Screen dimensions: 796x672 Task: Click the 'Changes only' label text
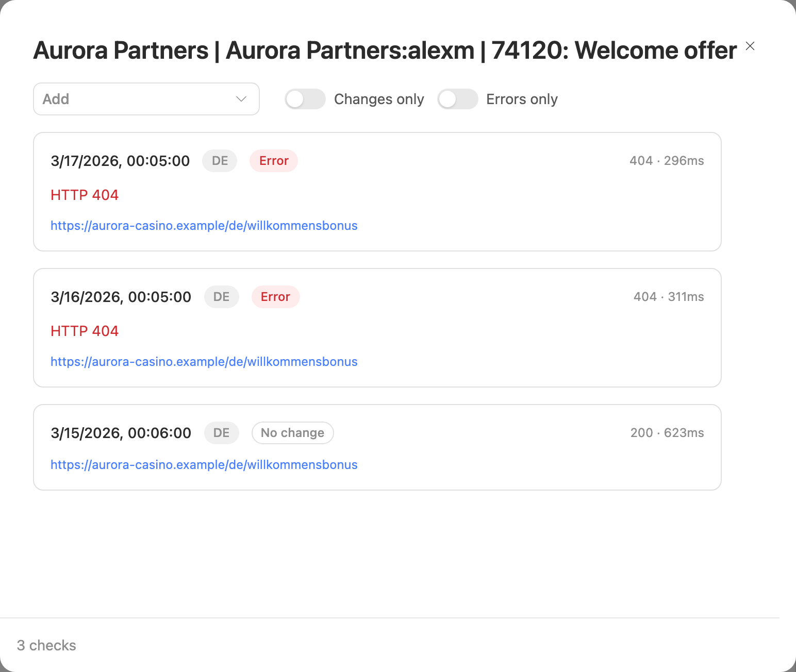tap(379, 99)
